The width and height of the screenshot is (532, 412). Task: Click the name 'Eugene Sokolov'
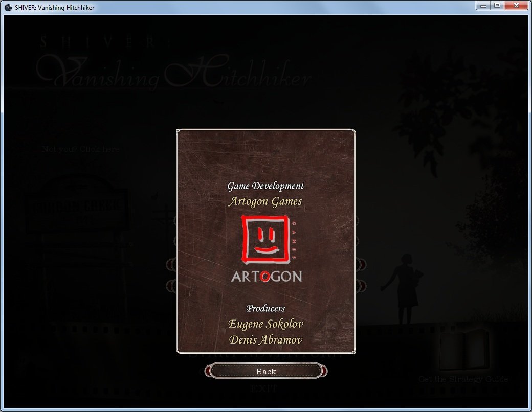(x=265, y=324)
